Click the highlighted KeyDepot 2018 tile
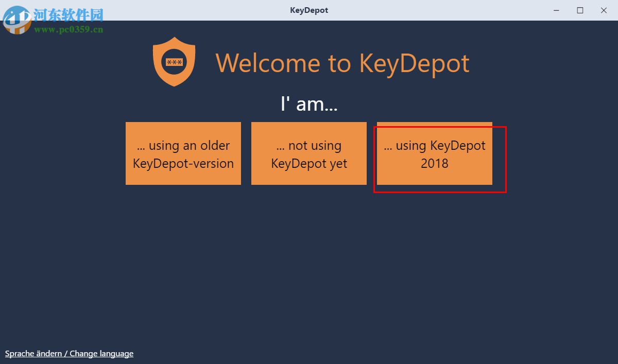Image resolution: width=618 pixels, height=364 pixels. (x=434, y=154)
